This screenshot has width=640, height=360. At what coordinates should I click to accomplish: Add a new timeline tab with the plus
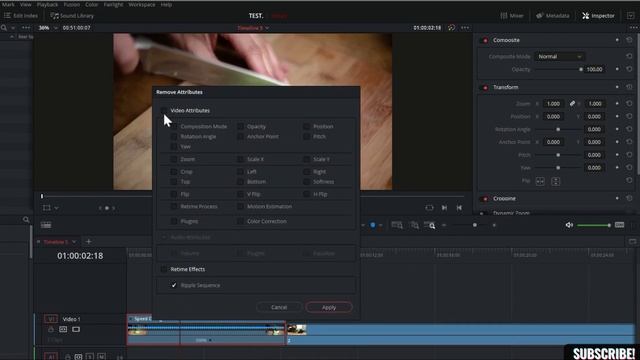tap(89, 242)
